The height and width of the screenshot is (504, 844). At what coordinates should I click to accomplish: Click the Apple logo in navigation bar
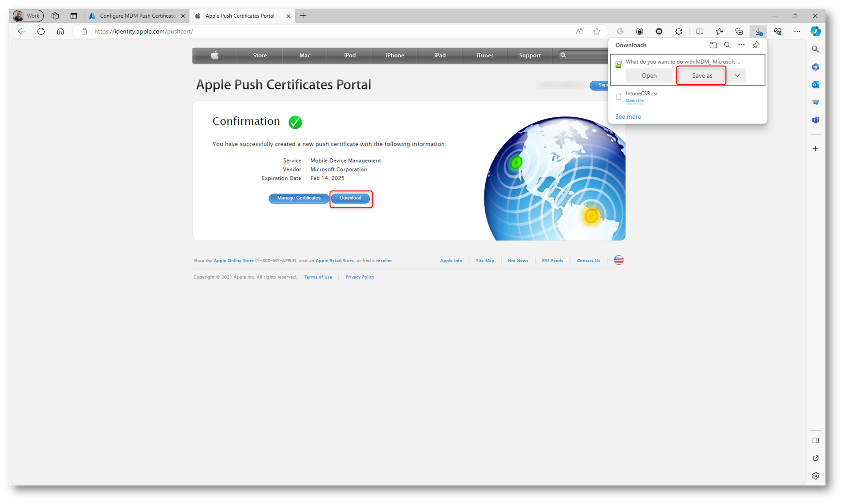pos(215,55)
